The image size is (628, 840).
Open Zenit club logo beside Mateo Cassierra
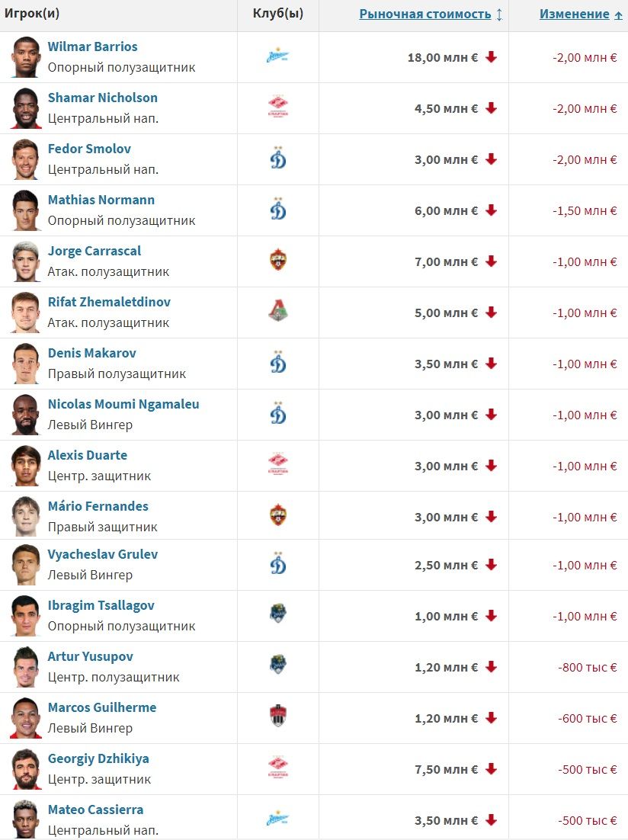point(277,819)
